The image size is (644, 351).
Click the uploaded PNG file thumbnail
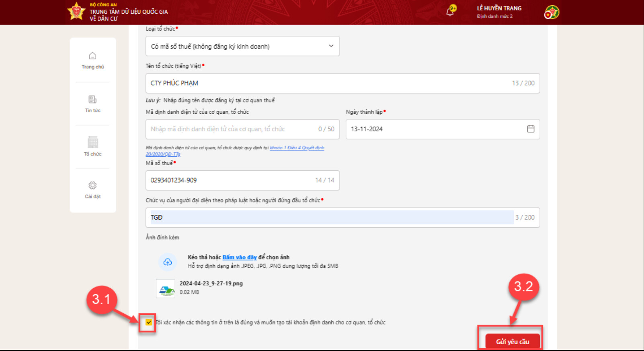pyautogui.click(x=165, y=288)
